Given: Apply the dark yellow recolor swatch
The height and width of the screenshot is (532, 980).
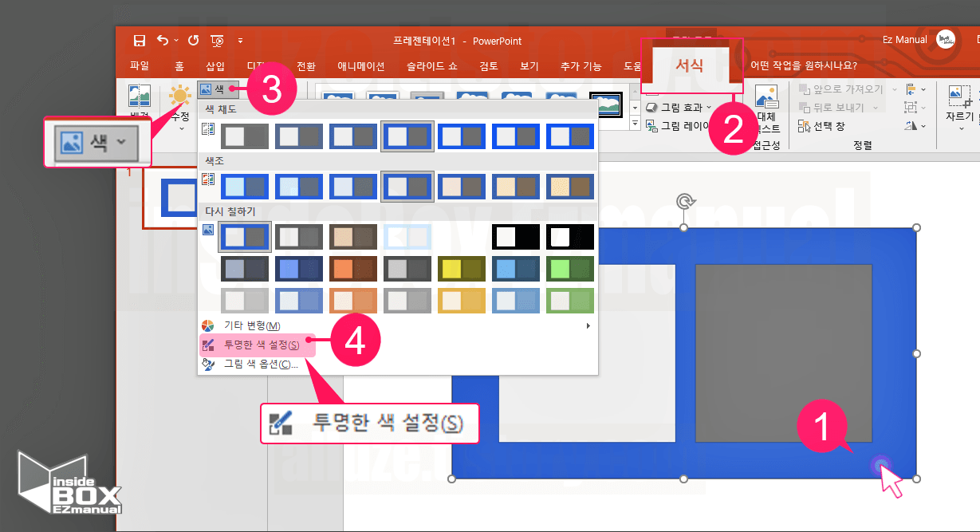Looking at the screenshot, I should coord(462,269).
